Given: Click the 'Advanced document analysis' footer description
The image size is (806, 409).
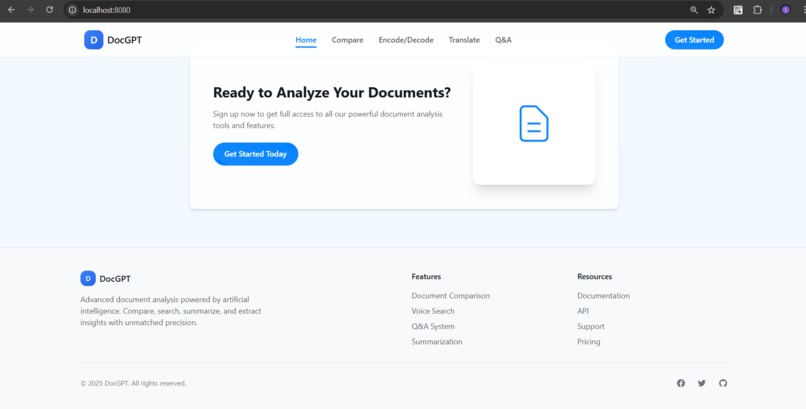Looking at the screenshot, I should [171, 311].
